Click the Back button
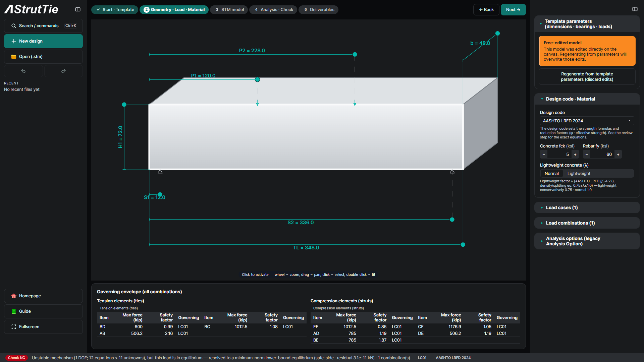 tap(486, 10)
